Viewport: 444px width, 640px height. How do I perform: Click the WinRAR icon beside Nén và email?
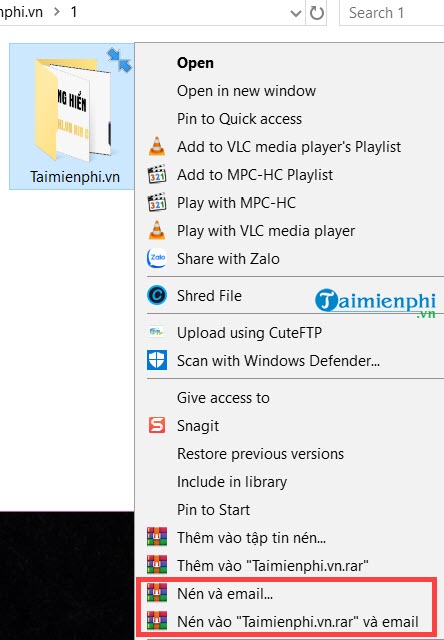[157, 593]
